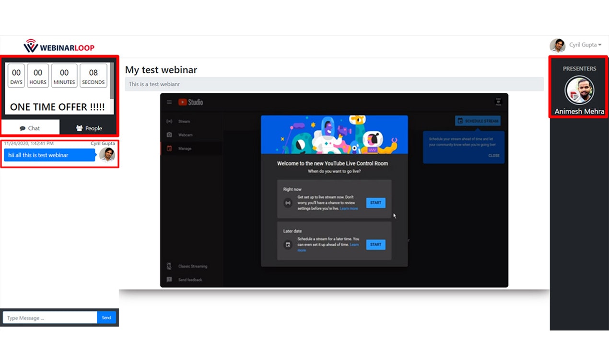Switch to the People tab
The width and height of the screenshot is (609, 364).
(x=89, y=128)
